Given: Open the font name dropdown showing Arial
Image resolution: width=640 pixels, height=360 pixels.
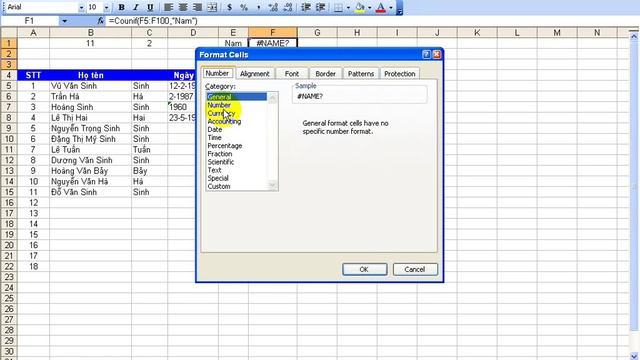Looking at the screenshot, I should pos(81,7).
